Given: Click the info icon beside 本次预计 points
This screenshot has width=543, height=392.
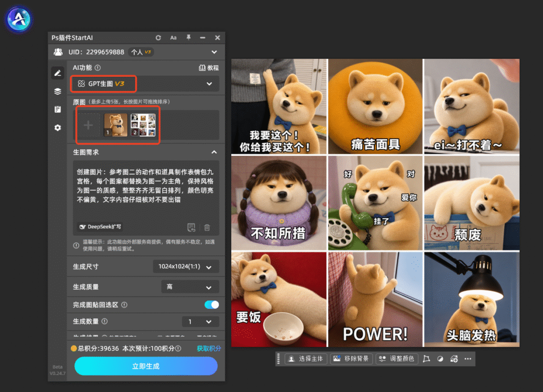Looking at the screenshot, I should click(178, 349).
